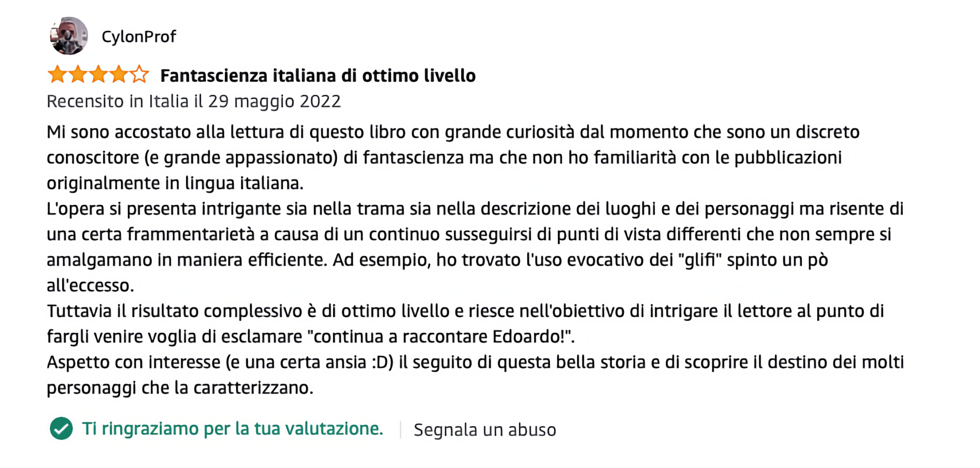Click the final review line 'personaggi che la caratterizzano'
The width and height of the screenshot is (980, 468).
pyautogui.click(x=180, y=388)
